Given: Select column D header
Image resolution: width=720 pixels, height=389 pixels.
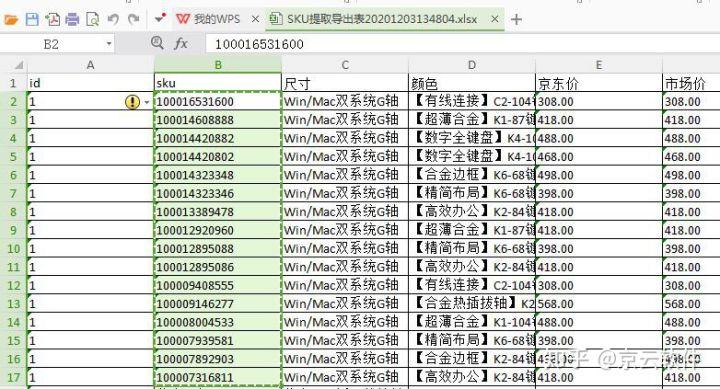Looking at the screenshot, I should 472,65.
